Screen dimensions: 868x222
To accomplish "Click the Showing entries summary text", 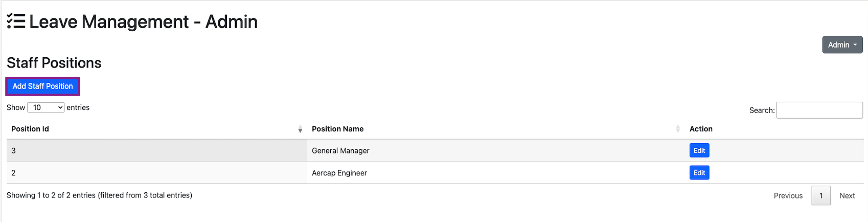I will (99, 195).
